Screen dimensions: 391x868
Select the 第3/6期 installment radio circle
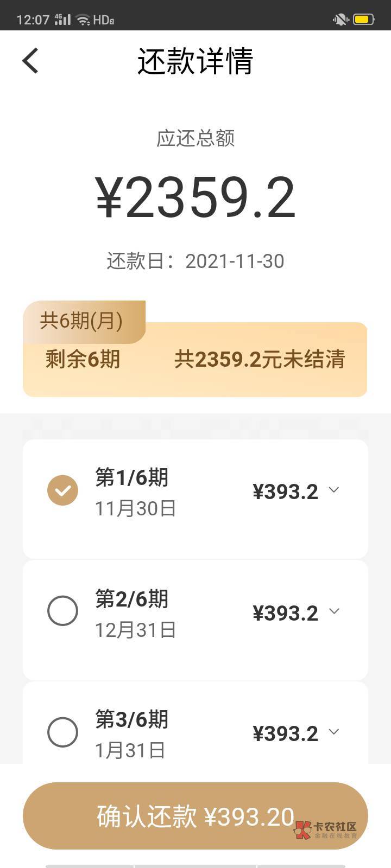62,732
